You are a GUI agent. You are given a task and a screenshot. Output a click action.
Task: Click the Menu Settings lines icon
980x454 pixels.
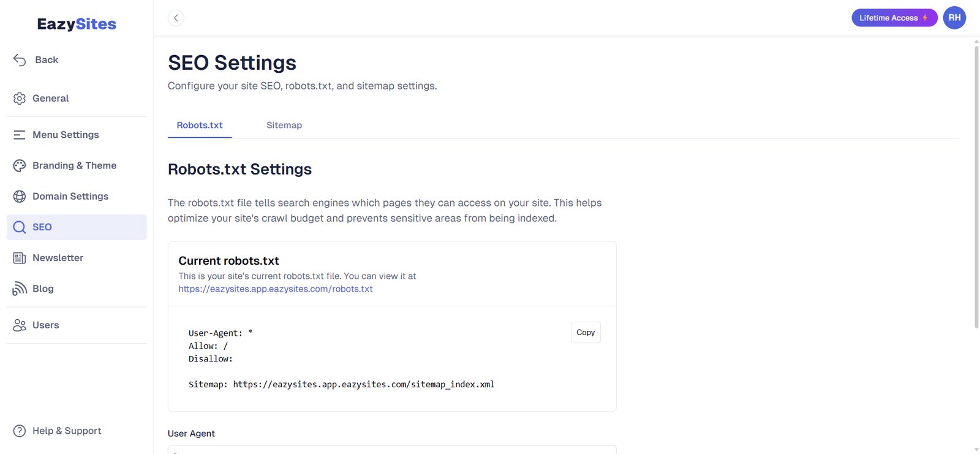tap(20, 135)
